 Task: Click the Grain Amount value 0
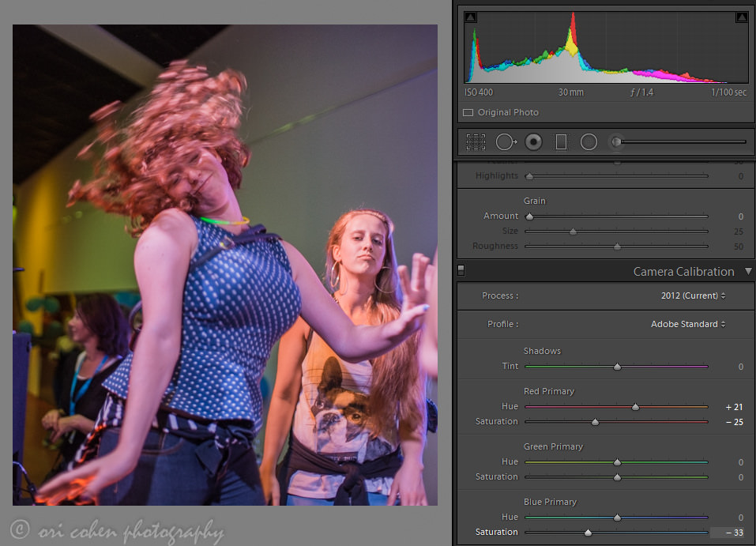point(740,217)
